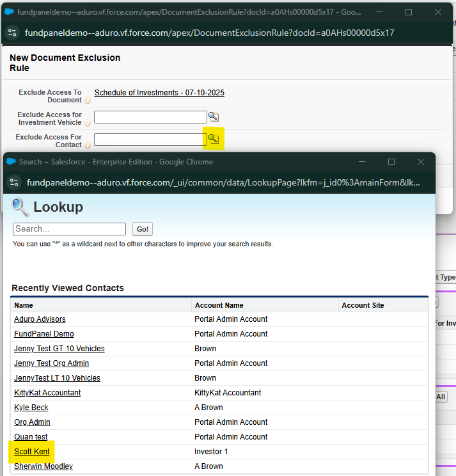Focus the Exclude Access For Contact field

point(150,139)
